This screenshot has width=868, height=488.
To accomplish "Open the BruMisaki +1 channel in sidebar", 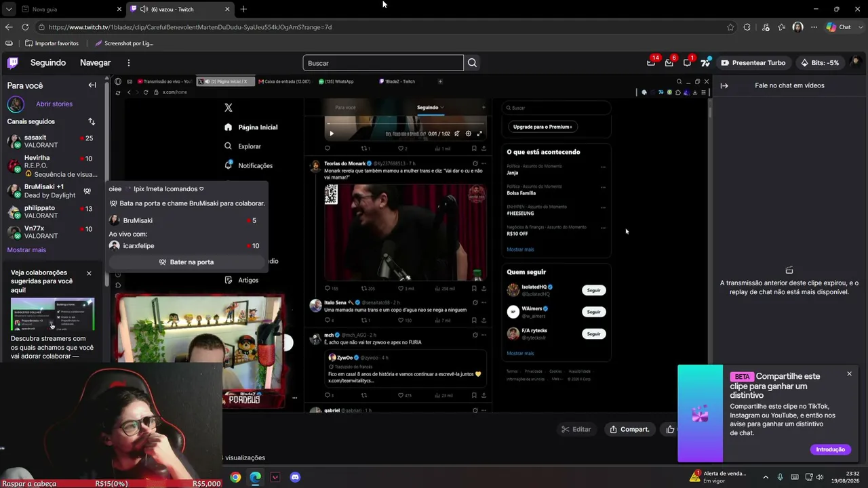I will 51,191.
